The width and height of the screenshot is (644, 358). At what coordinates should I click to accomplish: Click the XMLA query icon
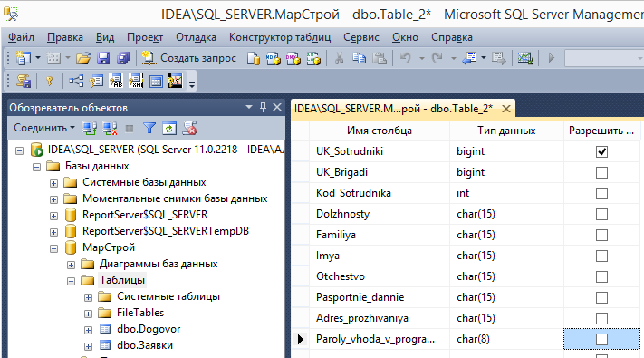[x=313, y=58]
